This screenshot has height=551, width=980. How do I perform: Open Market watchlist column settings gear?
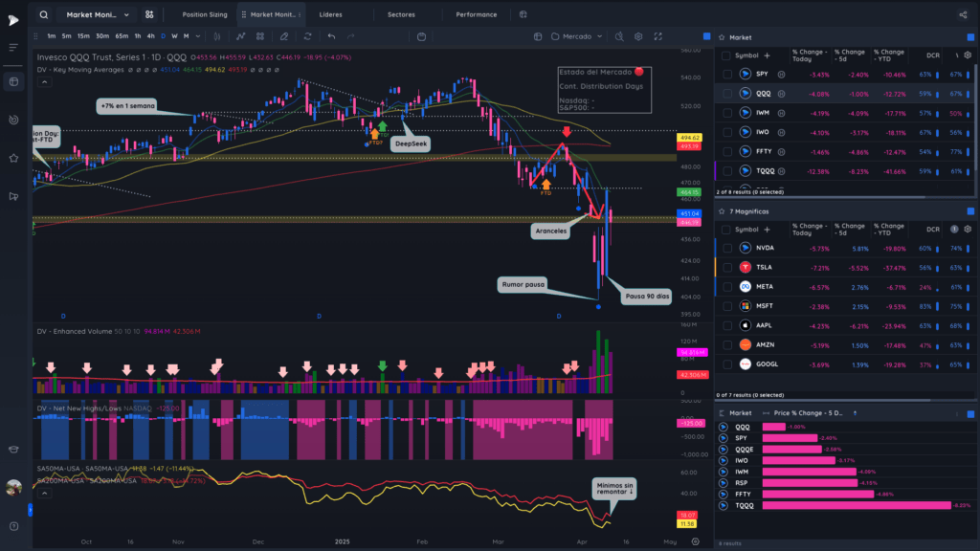coord(968,55)
